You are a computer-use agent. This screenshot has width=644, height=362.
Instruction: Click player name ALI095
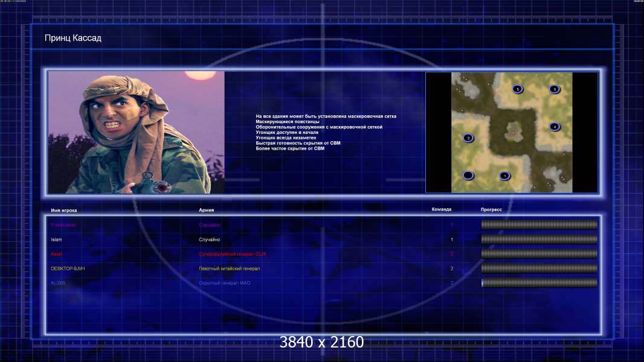coord(58,283)
